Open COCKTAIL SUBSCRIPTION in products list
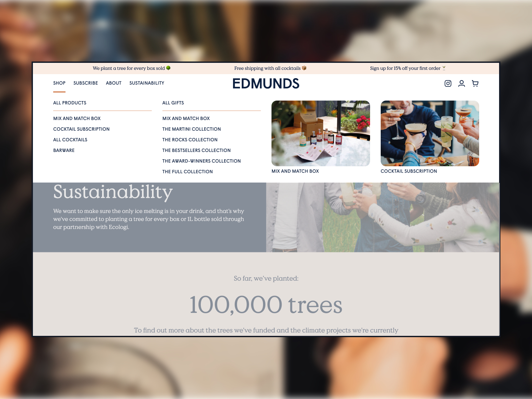The width and height of the screenshot is (532, 399). pos(81,129)
